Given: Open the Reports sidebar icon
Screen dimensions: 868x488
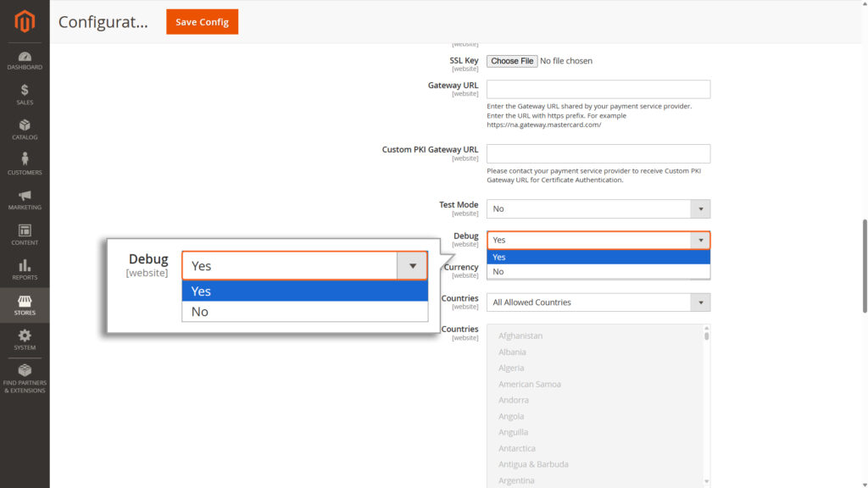Looking at the screenshot, I should 25,269.
